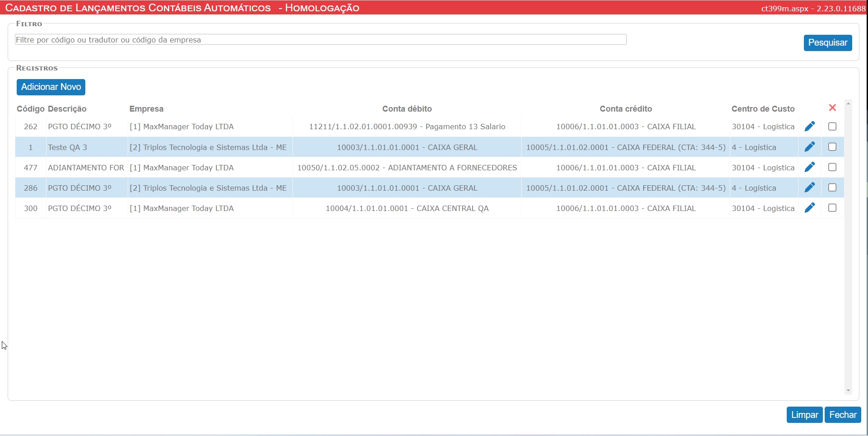The image size is (868, 436).
Task: Select code cell 286
Action: click(31, 188)
